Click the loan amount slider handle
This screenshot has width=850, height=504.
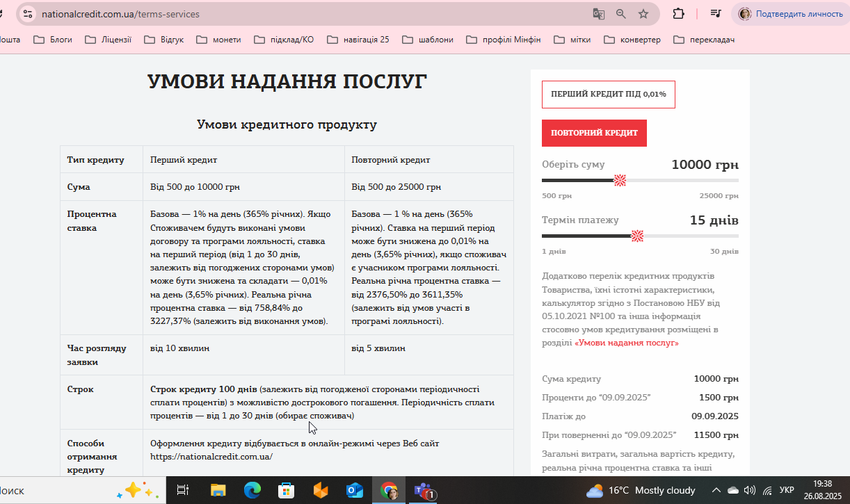click(620, 181)
